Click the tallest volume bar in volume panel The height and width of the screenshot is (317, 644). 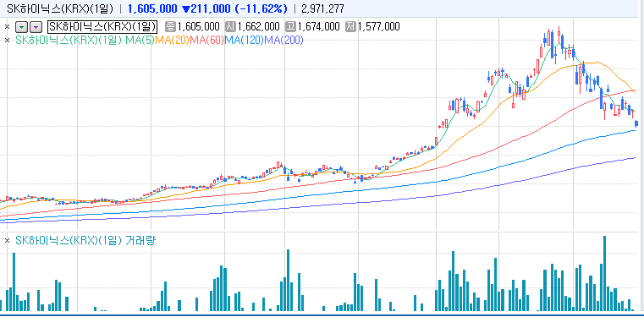(x=604, y=273)
